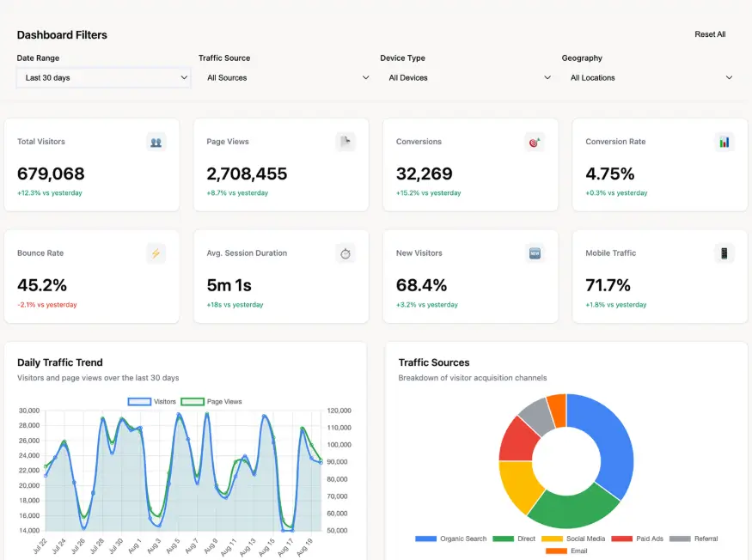The height and width of the screenshot is (560, 752).
Task: Click the Bounce Rate lightning icon
Action: tap(156, 253)
